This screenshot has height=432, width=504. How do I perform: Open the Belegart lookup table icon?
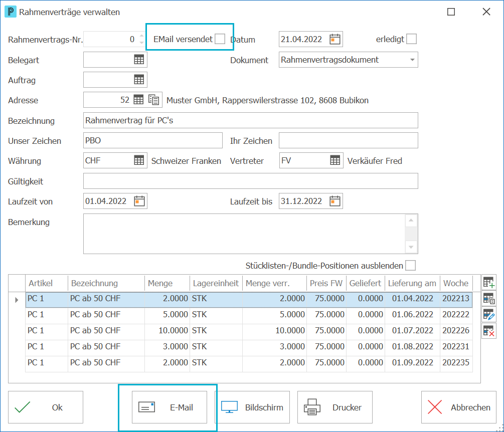point(139,60)
